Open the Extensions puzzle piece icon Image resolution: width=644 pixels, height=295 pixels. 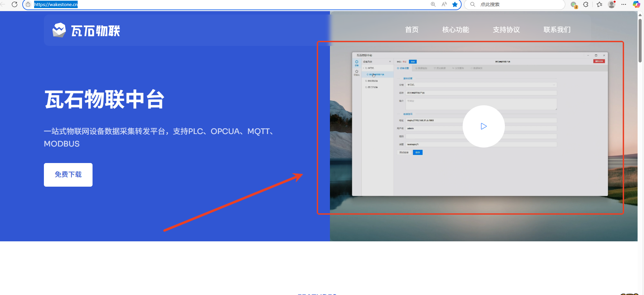[586, 4]
